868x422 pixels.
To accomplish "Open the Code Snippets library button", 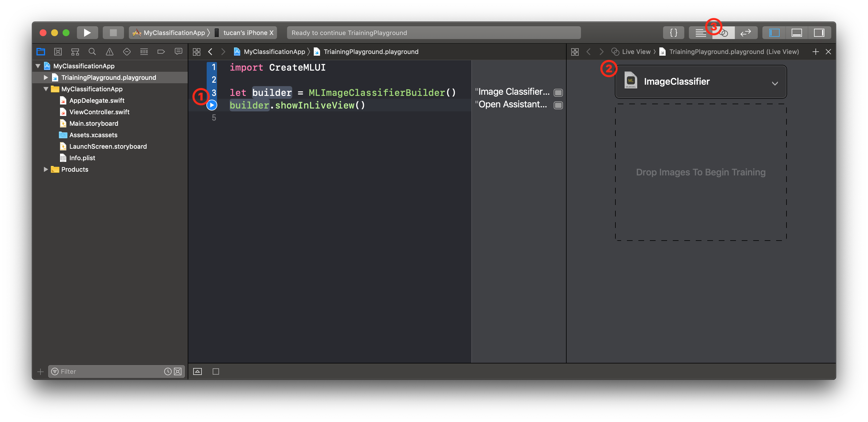I will (x=673, y=33).
